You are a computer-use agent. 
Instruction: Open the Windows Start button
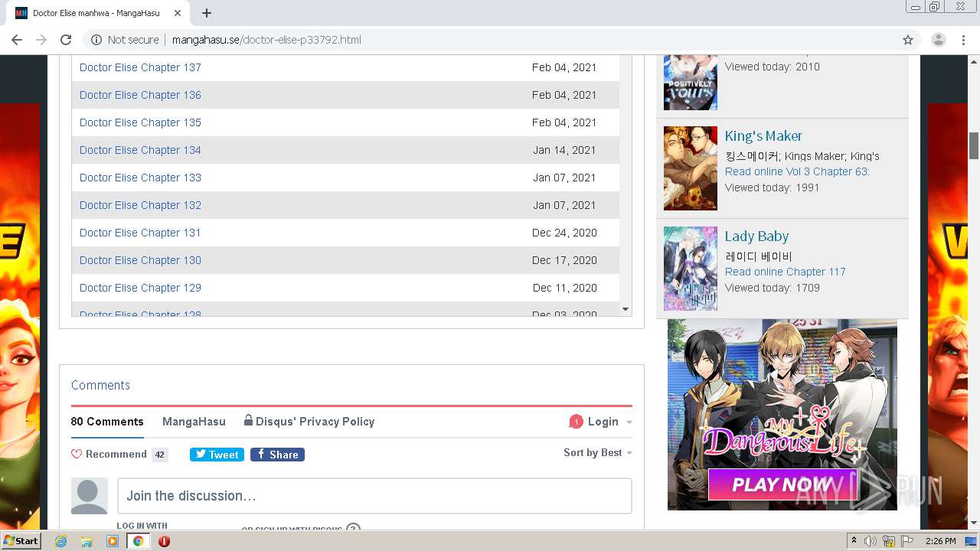point(21,541)
